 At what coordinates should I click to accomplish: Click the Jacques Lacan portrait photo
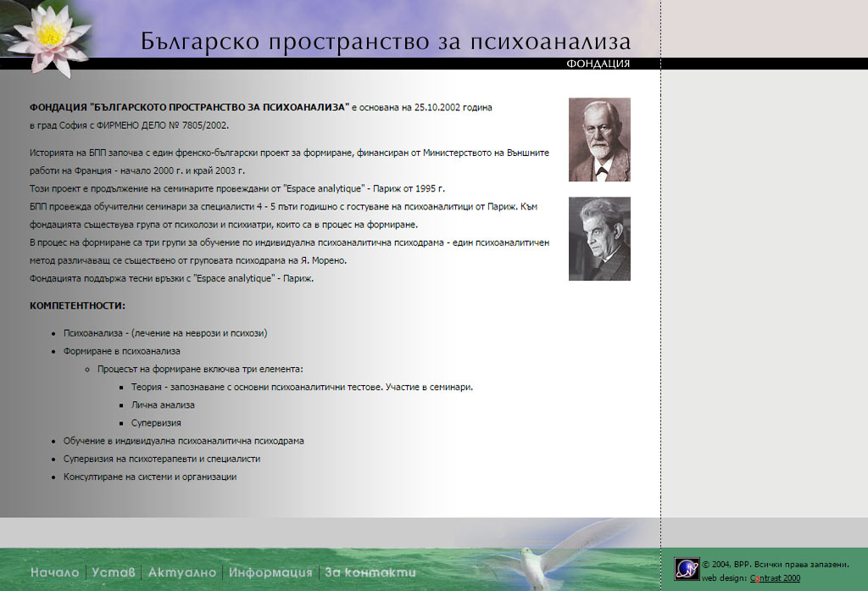599,239
